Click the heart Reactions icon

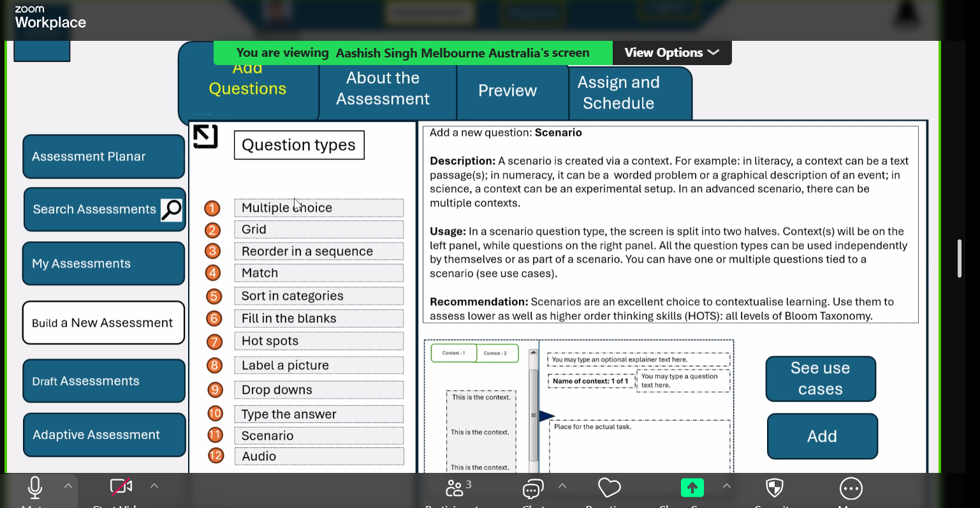[x=609, y=488]
